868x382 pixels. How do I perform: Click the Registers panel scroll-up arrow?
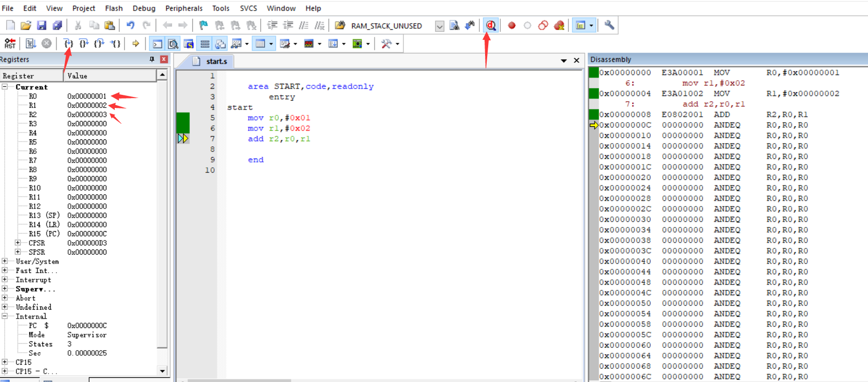[162, 75]
